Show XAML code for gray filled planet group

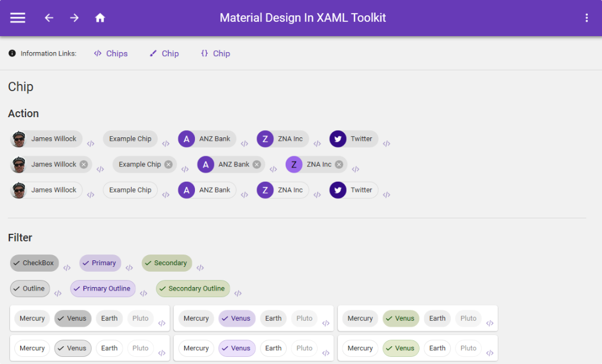[162, 323]
